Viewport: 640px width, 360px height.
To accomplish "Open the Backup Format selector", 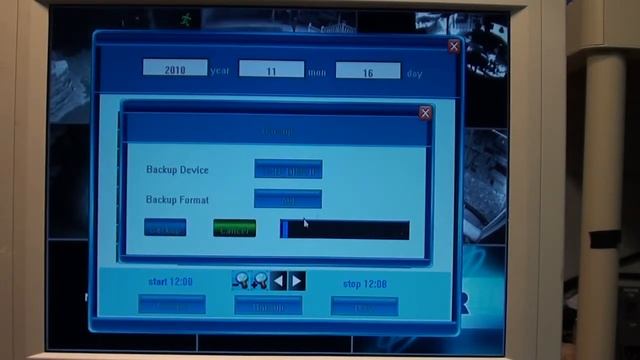I will [288, 199].
